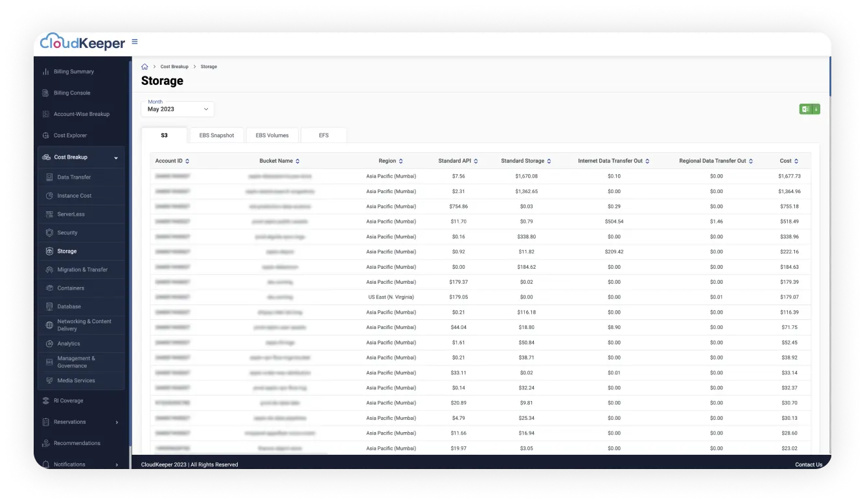This screenshot has height=504, width=865.
Task: Click the RI Coverage icon
Action: point(46,401)
